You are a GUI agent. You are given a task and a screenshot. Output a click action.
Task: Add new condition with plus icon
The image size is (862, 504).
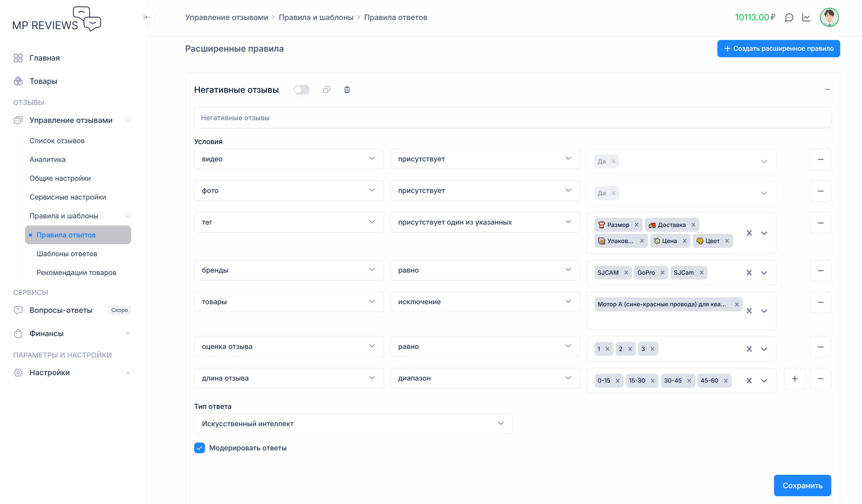click(795, 379)
